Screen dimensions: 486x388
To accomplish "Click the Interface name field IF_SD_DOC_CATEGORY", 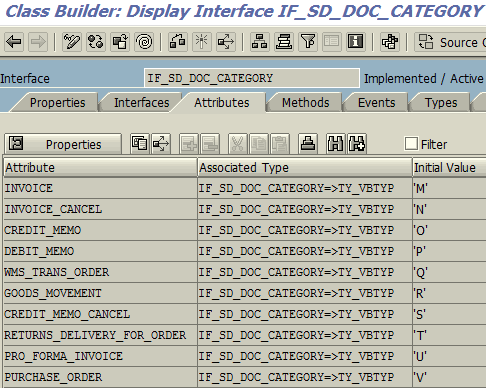I will (252, 78).
